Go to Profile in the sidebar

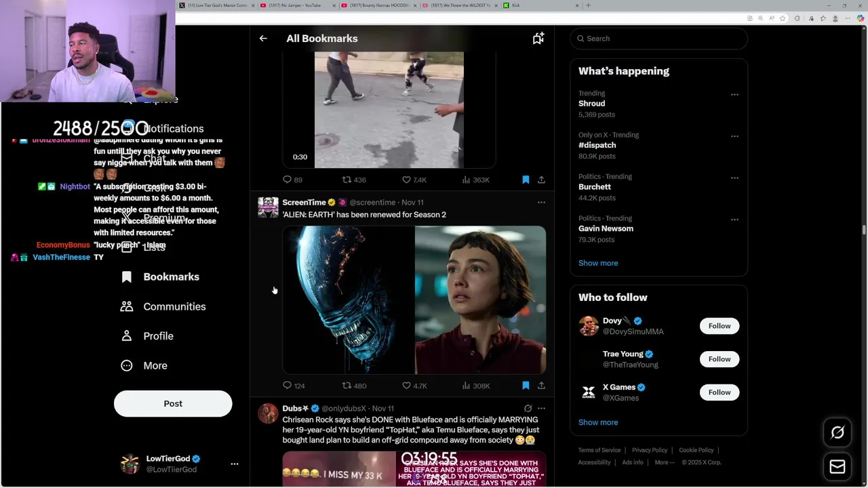147,336
